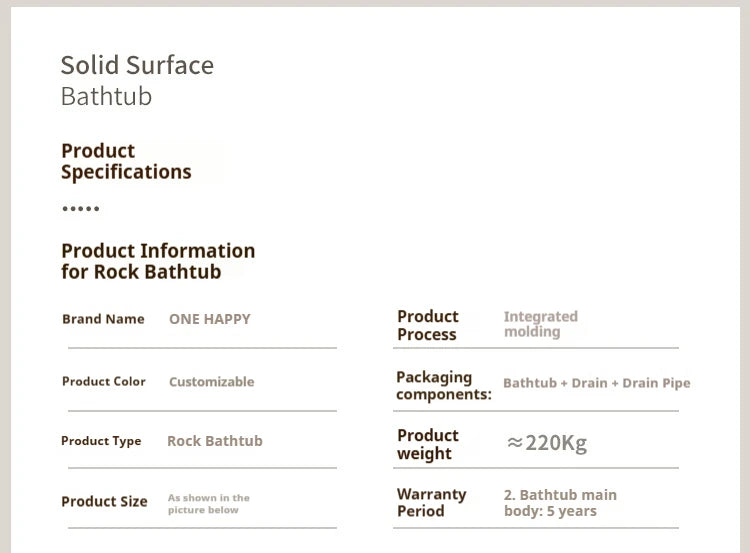The image size is (750, 553).
Task: Select the 'Product Process' label
Action: click(x=428, y=325)
